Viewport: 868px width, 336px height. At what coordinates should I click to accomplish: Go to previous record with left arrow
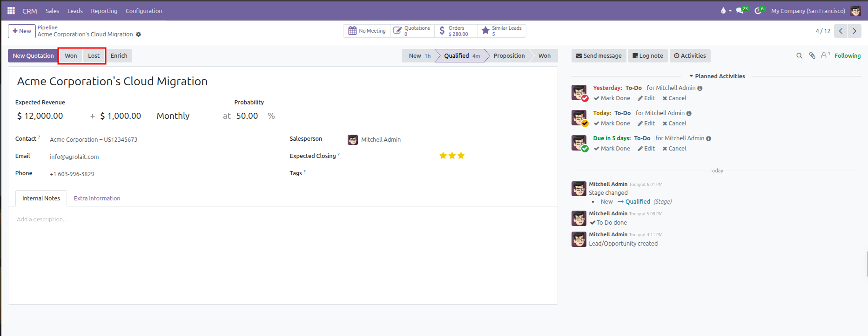pyautogui.click(x=841, y=31)
